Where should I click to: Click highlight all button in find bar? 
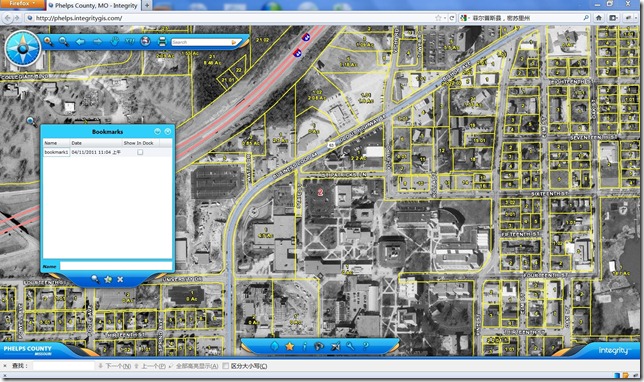[193, 366]
